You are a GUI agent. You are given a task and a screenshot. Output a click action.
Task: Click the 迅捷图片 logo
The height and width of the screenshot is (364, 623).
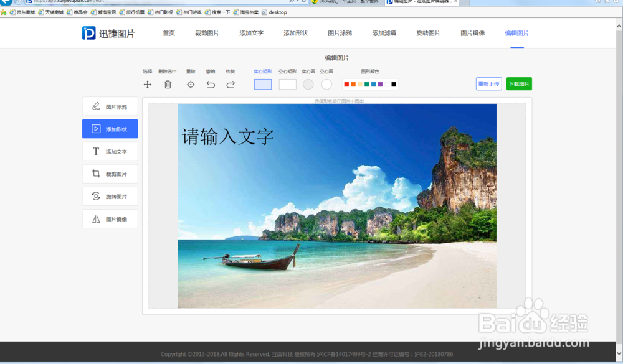coord(108,34)
